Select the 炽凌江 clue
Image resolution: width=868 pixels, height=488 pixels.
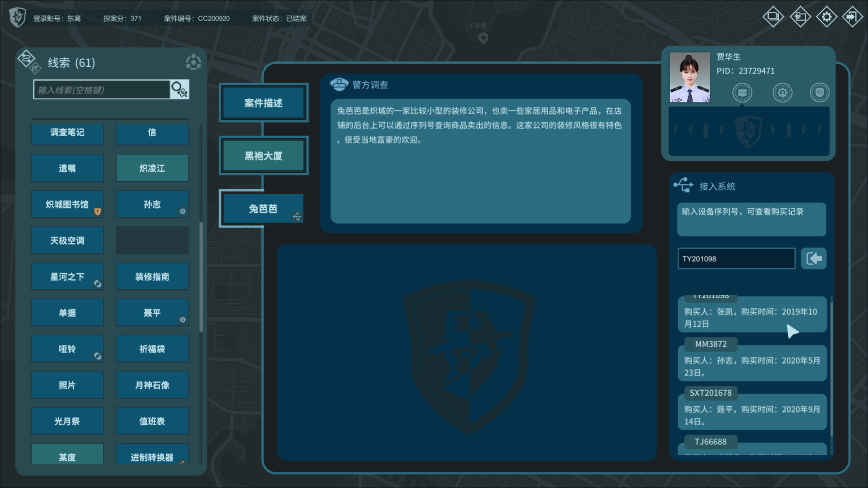point(152,168)
